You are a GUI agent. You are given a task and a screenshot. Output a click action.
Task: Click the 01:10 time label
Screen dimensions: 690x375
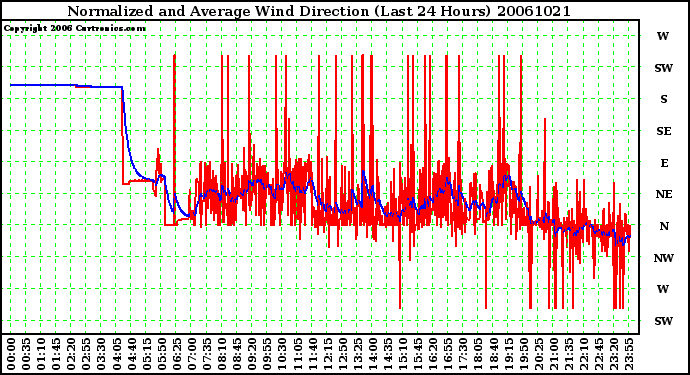pos(41,354)
